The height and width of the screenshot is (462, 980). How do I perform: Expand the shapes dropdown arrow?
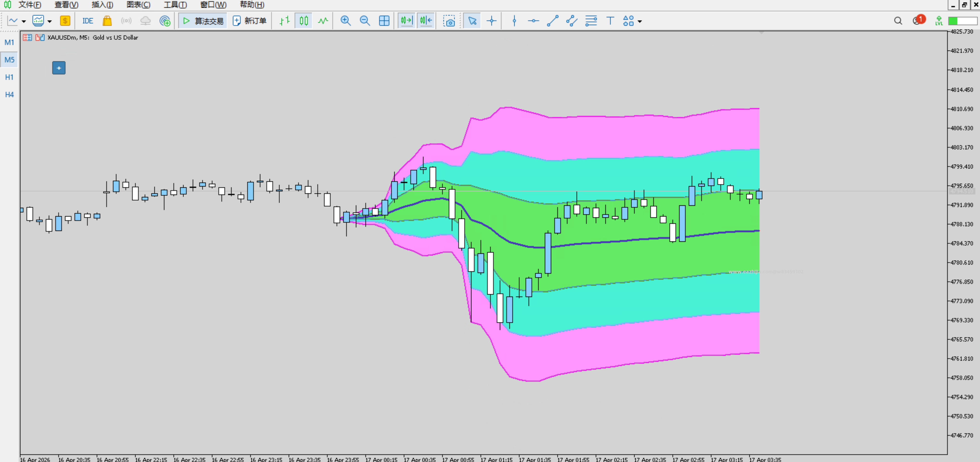click(640, 21)
